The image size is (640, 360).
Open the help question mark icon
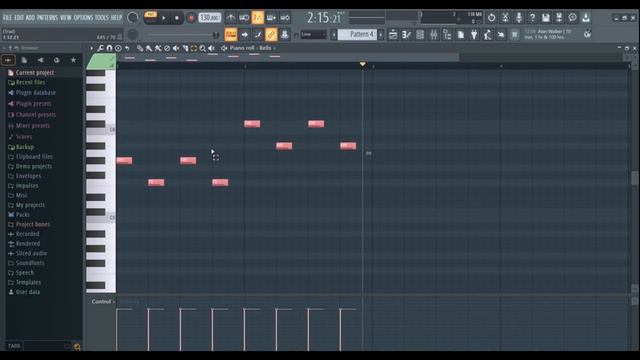tap(532, 18)
